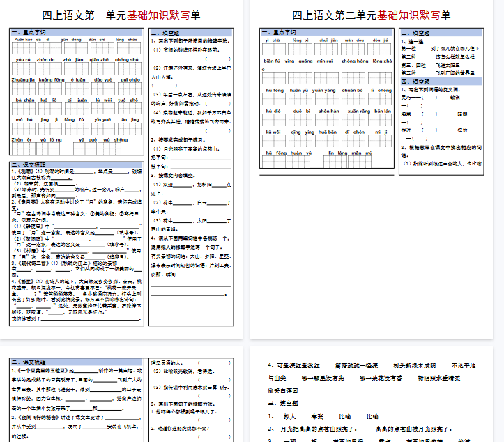Viewport: 504px width, 442px height.
Task: Open the first unit worksheet page thumbnail
Action: pyautogui.click(x=121, y=169)
